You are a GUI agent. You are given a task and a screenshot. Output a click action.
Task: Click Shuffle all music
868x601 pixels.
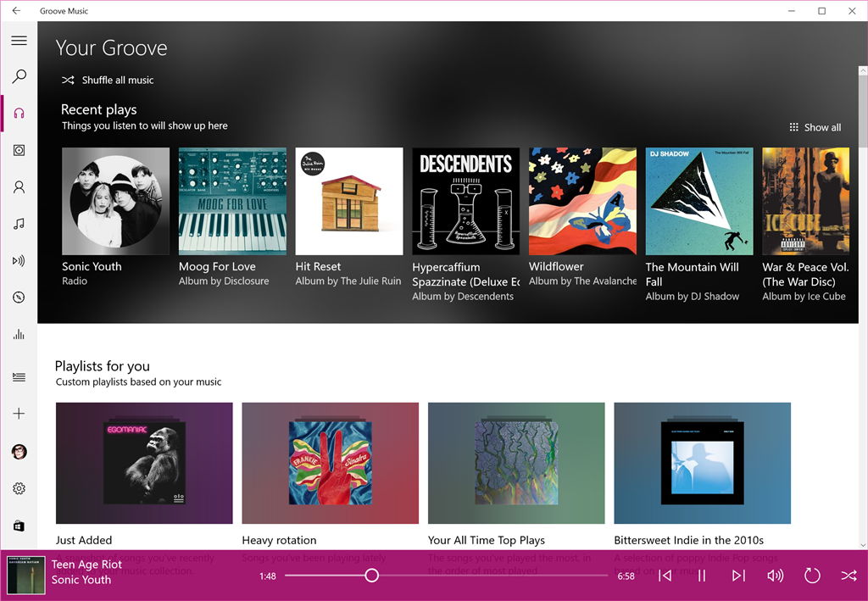click(108, 81)
